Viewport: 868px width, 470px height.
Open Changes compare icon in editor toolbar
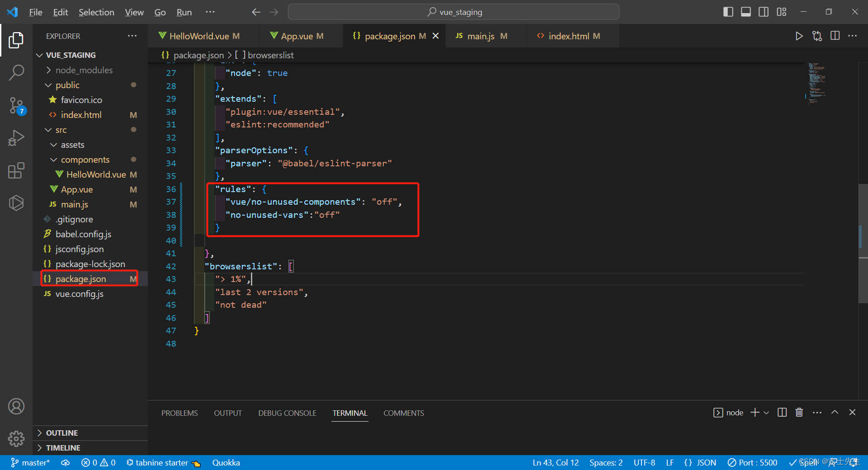coord(817,36)
